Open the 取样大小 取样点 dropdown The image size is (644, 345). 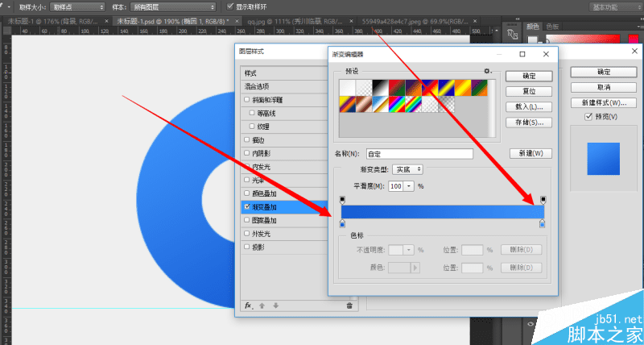point(77,7)
